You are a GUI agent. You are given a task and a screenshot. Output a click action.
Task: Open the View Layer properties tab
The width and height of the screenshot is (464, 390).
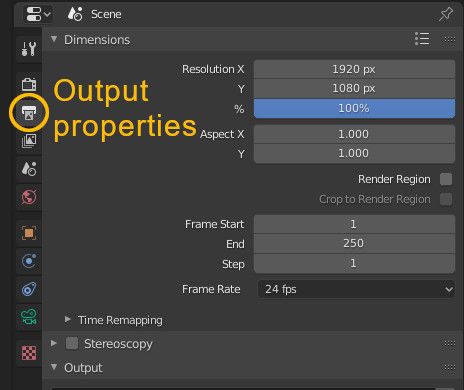point(29,141)
